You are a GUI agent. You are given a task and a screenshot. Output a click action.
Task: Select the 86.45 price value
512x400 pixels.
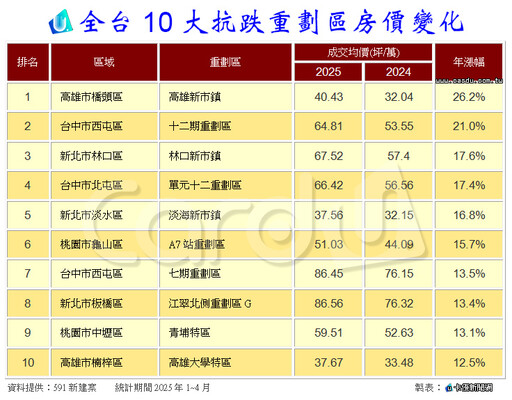click(x=328, y=274)
